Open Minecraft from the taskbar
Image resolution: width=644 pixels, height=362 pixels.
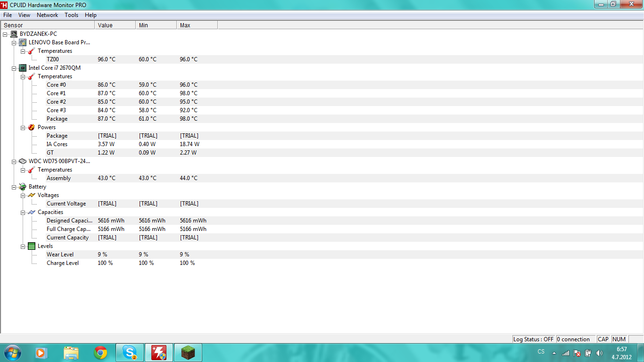click(x=188, y=353)
